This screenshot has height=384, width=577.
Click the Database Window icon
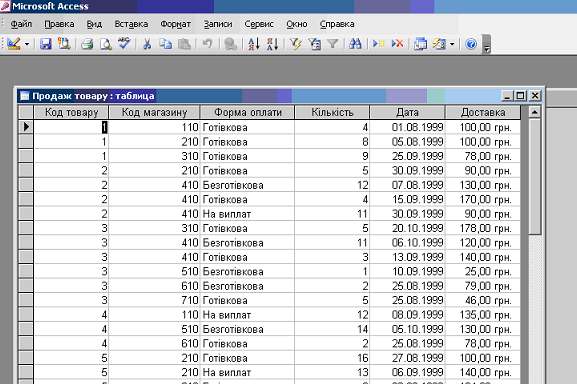point(420,44)
